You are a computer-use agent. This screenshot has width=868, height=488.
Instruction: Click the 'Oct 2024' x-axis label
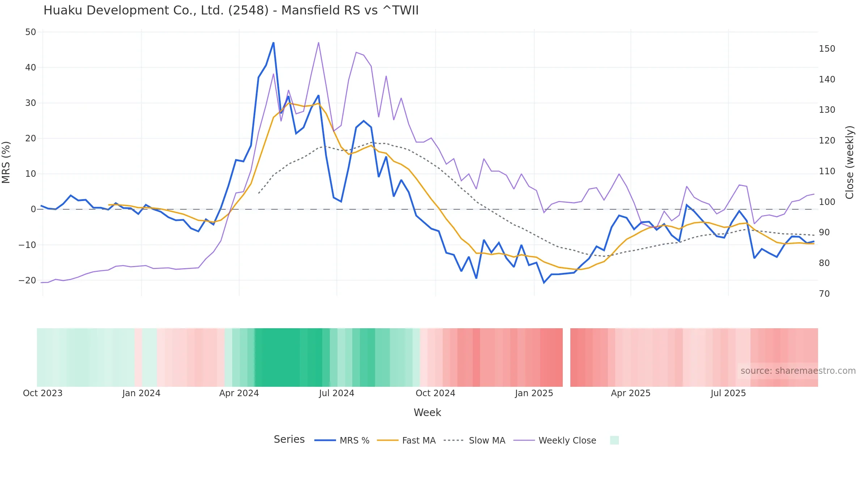435,393
